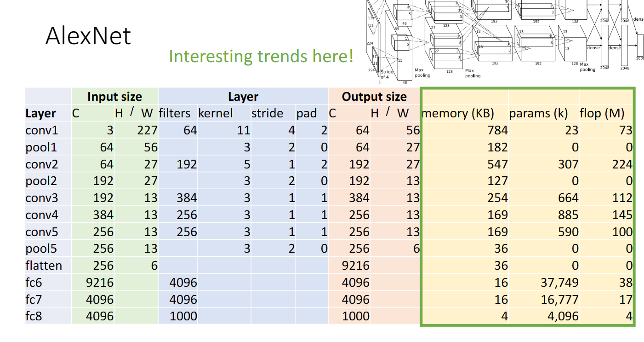644x342 pixels.
Task: Select the conv1 row label
Action: 42,130
